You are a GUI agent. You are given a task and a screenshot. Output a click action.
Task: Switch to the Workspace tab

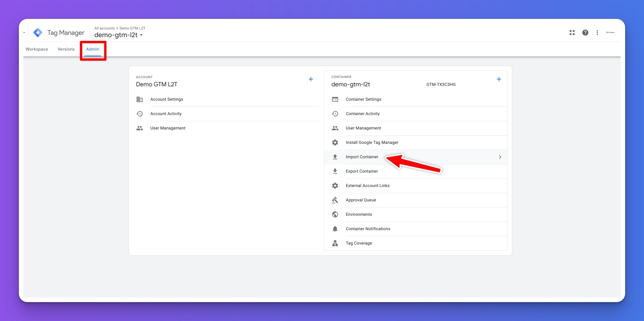click(x=37, y=49)
